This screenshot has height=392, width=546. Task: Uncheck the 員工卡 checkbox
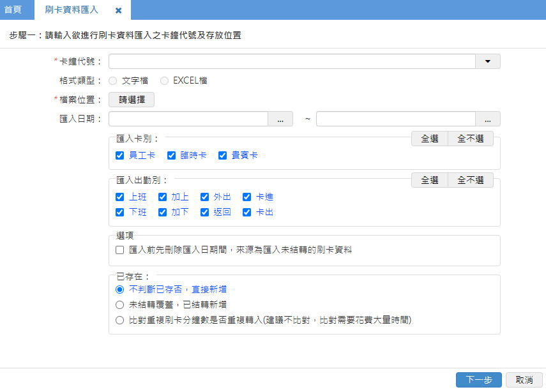pyautogui.click(x=120, y=155)
